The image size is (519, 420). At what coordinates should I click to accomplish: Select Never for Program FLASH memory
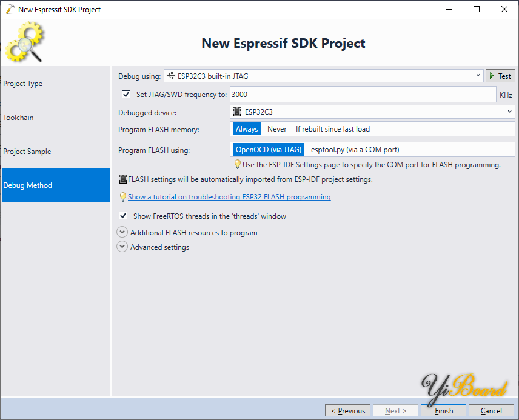(276, 129)
